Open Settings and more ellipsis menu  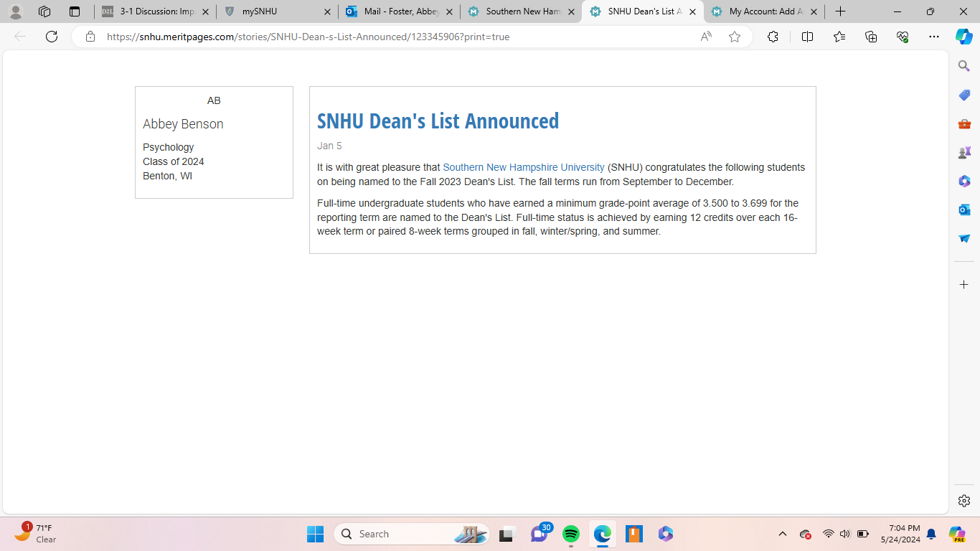[934, 37]
